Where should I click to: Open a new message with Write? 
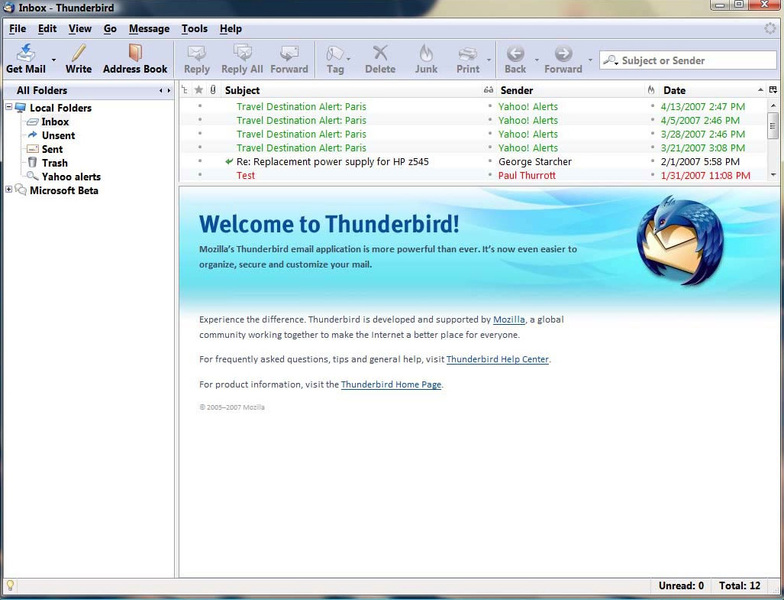(x=78, y=59)
